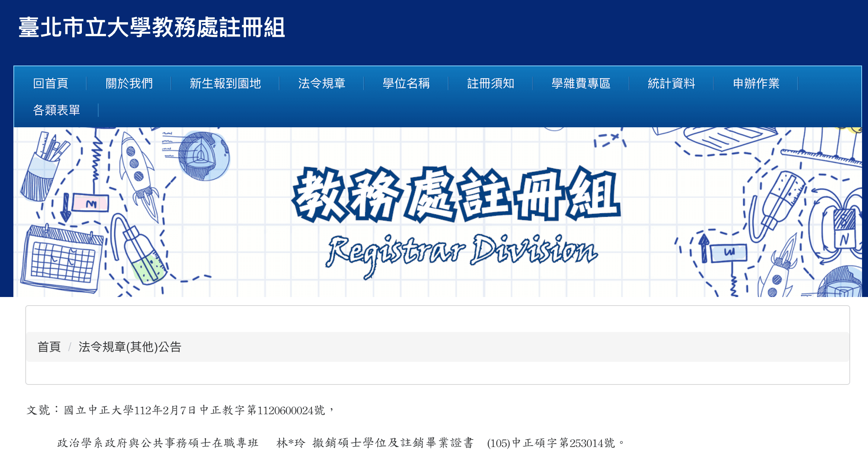The width and height of the screenshot is (868, 463).
Task: Select the text 中正教字第1120600024號
Action: coord(262,410)
